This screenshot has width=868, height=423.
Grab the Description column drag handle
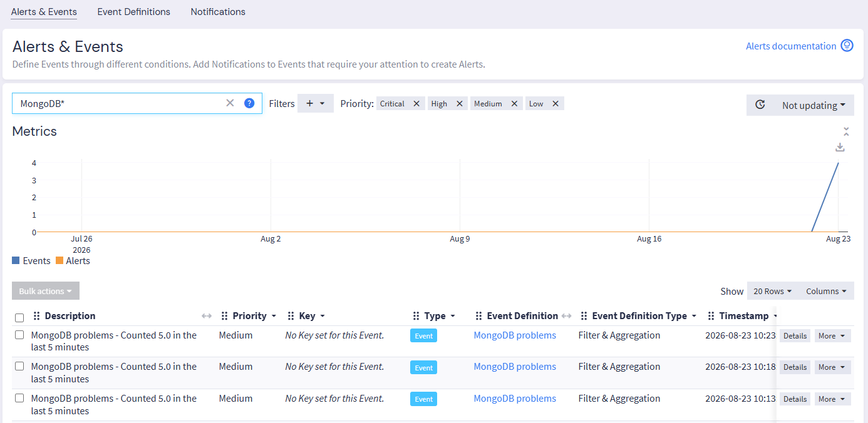click(36, 316)
